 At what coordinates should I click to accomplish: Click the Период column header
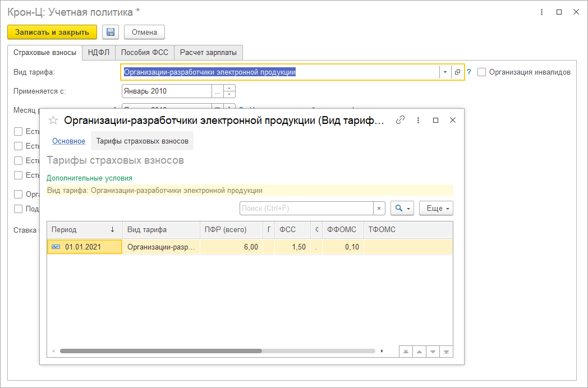tap(85, 230)
